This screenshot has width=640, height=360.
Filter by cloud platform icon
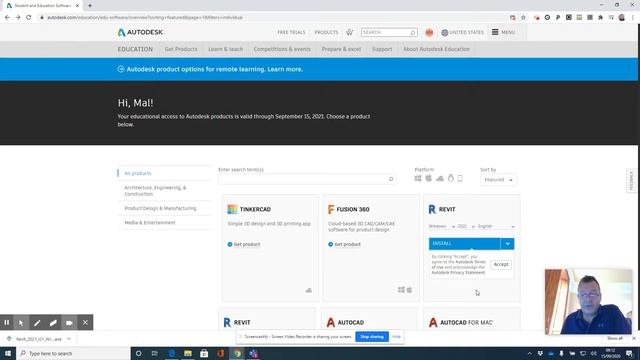point(440,178)
